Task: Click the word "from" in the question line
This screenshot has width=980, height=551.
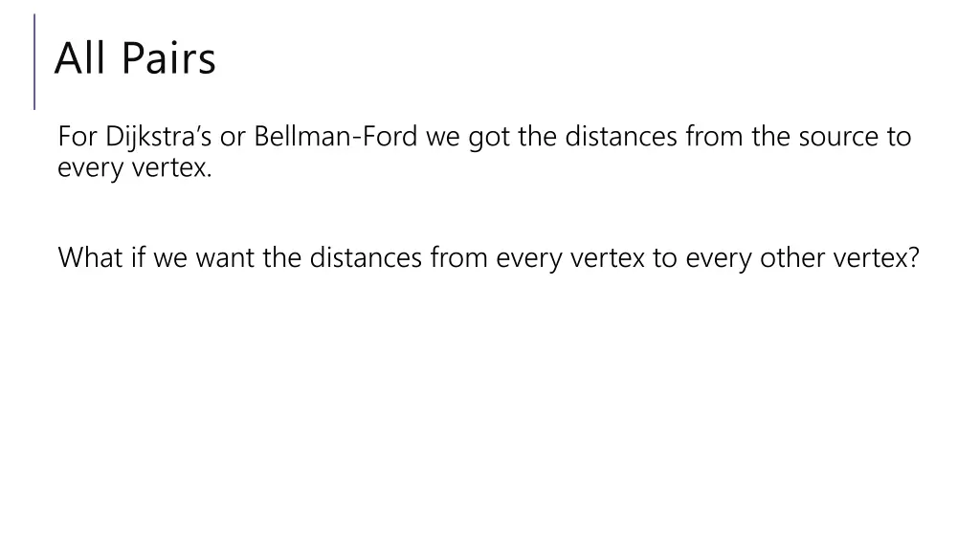Action: coord(460,257)
